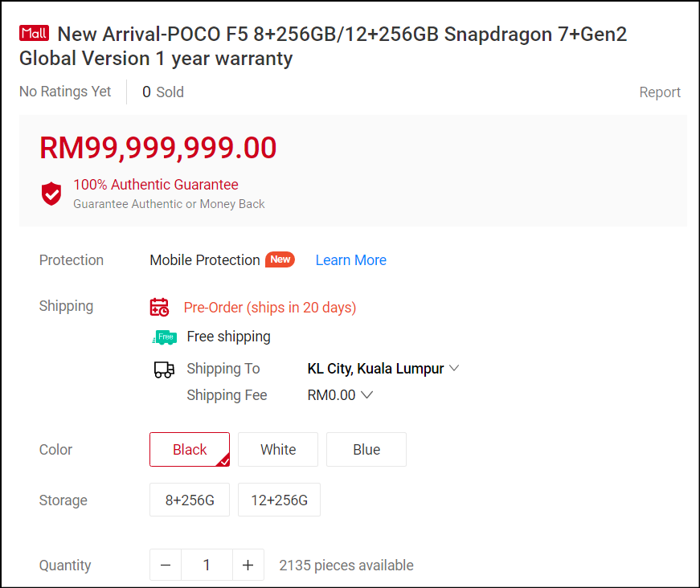Click the No Ratings Yet label

(65, 92)
